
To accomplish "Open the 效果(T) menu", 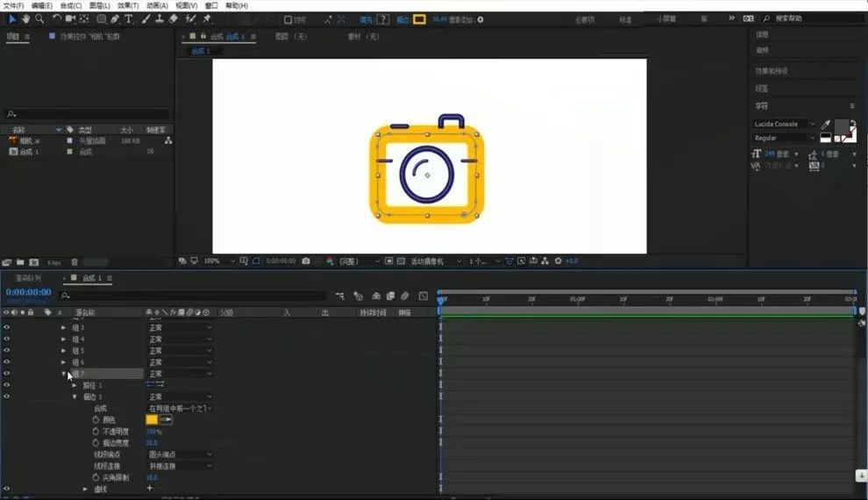I will [128, 5].
